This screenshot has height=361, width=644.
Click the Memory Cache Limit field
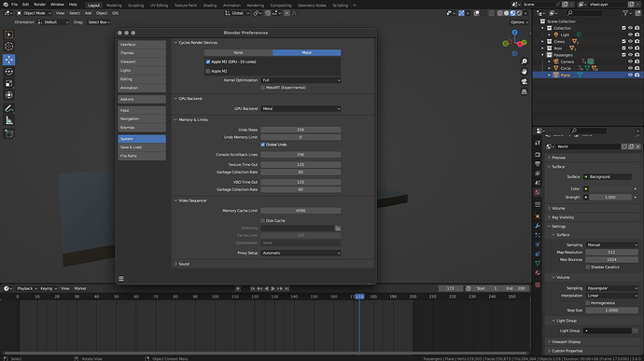[x=301, y=211]
